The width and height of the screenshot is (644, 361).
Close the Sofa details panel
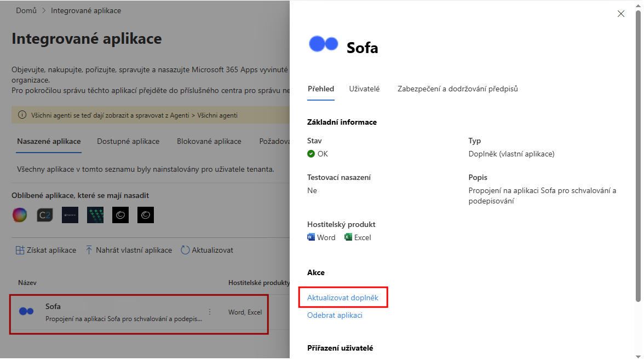(620, 14)
